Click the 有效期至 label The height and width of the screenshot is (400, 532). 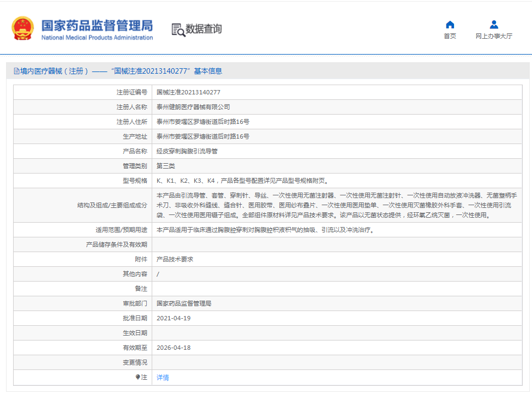[135, 348]
